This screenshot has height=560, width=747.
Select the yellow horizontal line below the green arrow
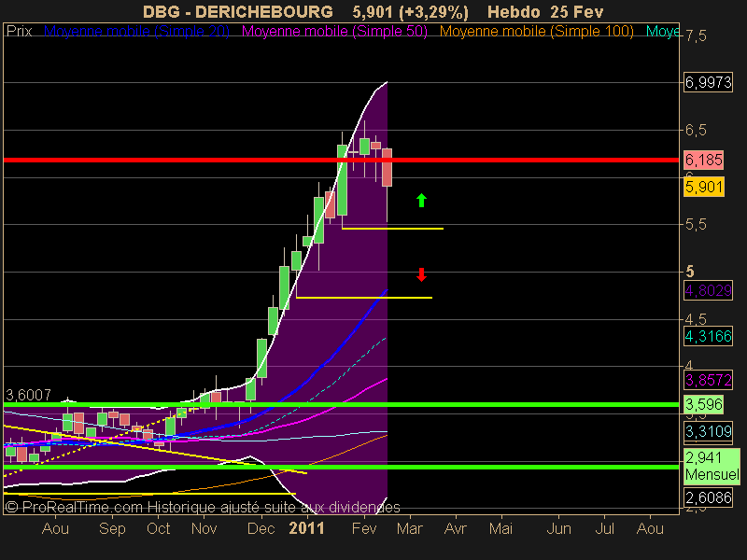pyautogui.click(x=392, y=229)
